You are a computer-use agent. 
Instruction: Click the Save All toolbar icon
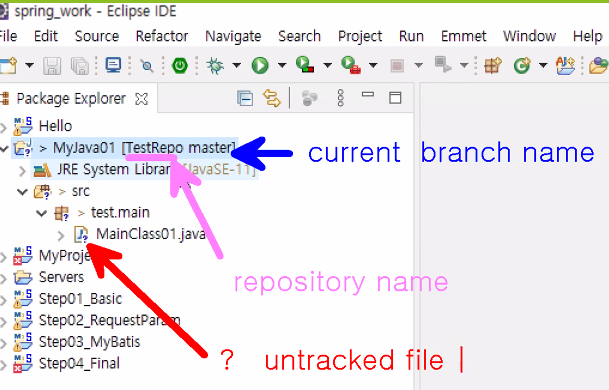80,65
